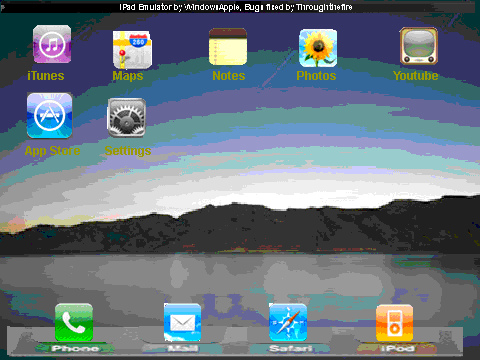The height and width of the screenshot is (360, 480).
Task: Click the Safari label in dock
Action: pyautogui.click(x=290, y=349)
